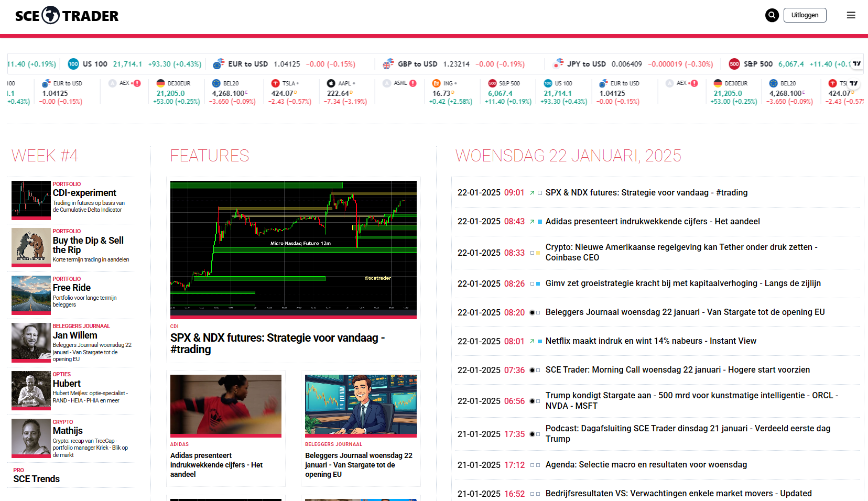Open the hamburger menu
This screenshot has height=501, width=868.
pos(851,15)
